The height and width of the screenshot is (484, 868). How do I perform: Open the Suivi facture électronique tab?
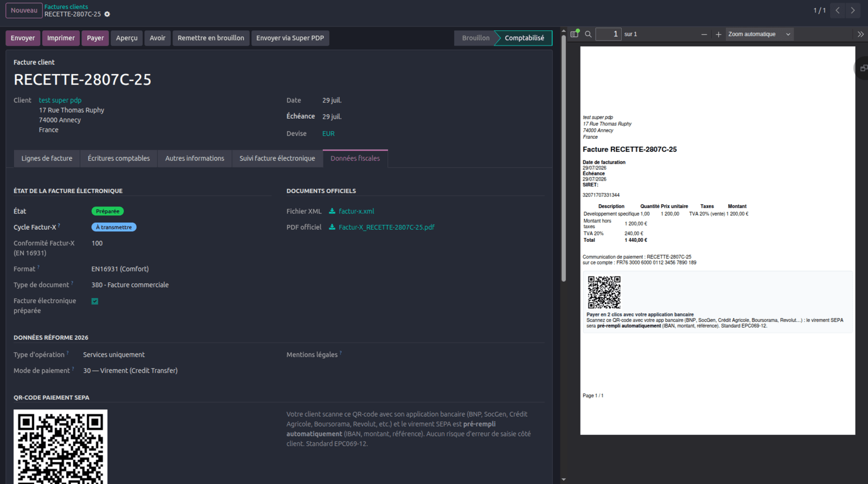[x=277, y=158]
